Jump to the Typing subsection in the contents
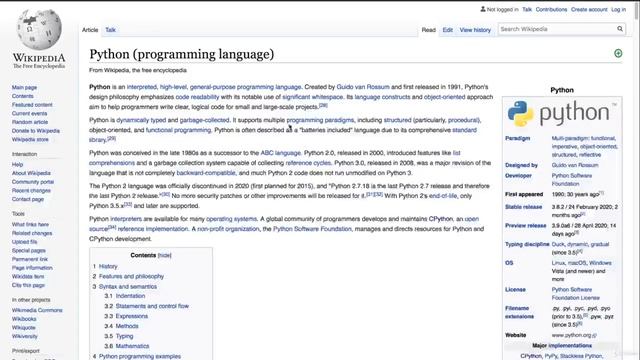 pos(124,336)
